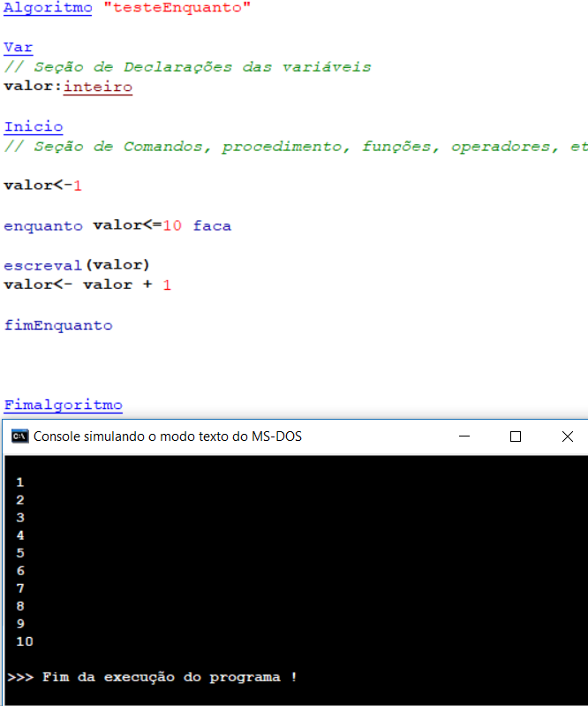This screenshot has width=588, height=706.
Task: Click the 'fimEnquanto' keyword
Action: pyautogui.click(x=58, y=325)
